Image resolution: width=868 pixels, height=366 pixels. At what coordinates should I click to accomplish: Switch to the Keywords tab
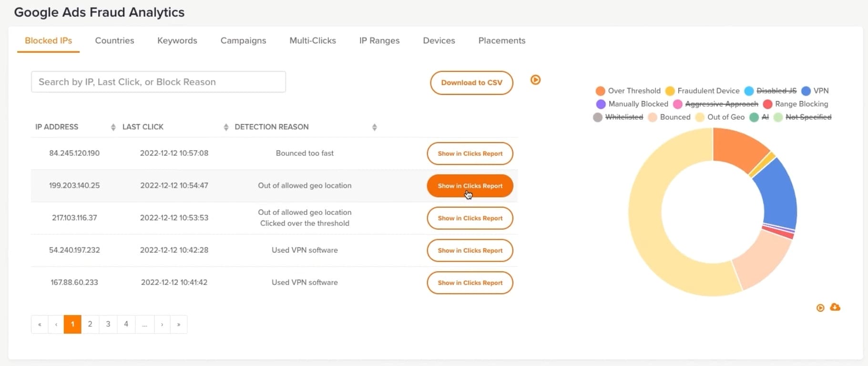177,41
